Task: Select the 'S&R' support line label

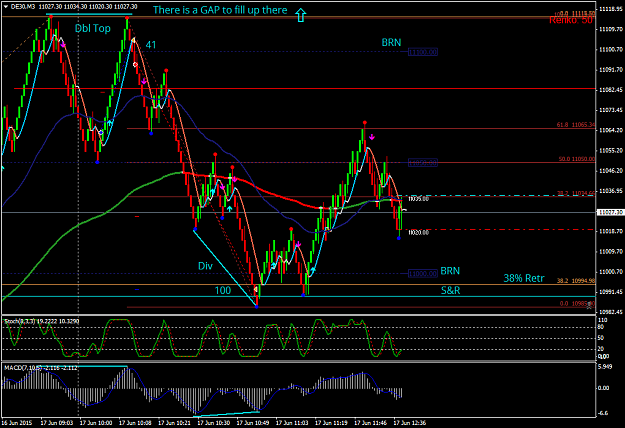Action: pos(450,291)
